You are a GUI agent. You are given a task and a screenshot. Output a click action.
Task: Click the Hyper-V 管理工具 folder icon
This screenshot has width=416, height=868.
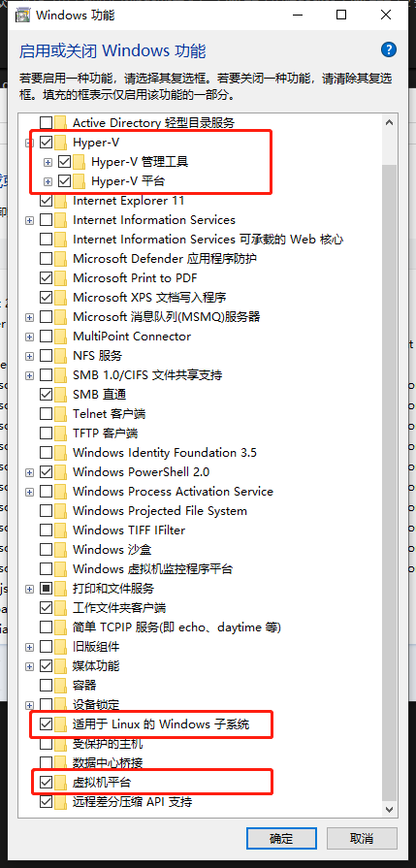[x=80, y=162]
